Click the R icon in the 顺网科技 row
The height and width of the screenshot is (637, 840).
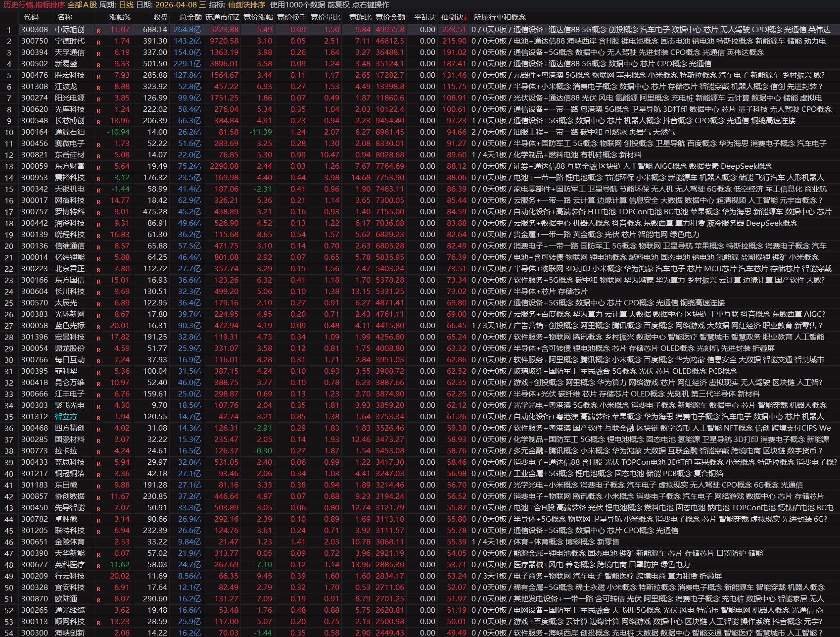tap(98, 623)
